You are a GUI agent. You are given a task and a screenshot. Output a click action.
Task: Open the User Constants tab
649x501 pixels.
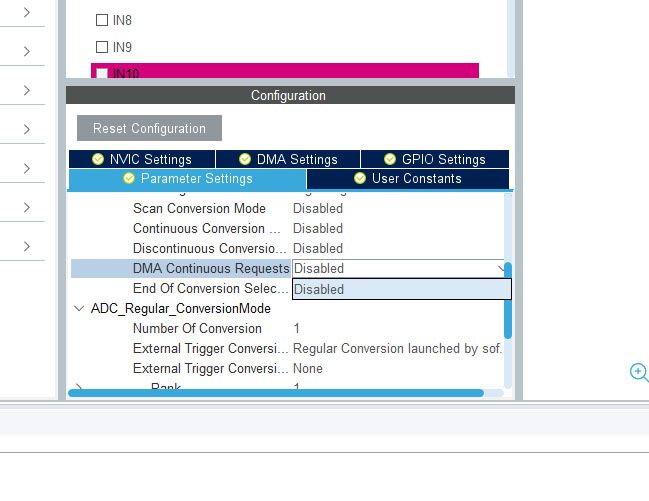point(408,179)
